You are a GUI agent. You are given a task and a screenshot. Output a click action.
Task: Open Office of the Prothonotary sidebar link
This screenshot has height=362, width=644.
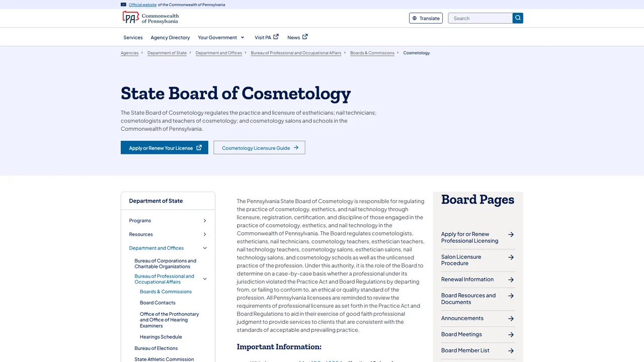click(x=170, y=320)
